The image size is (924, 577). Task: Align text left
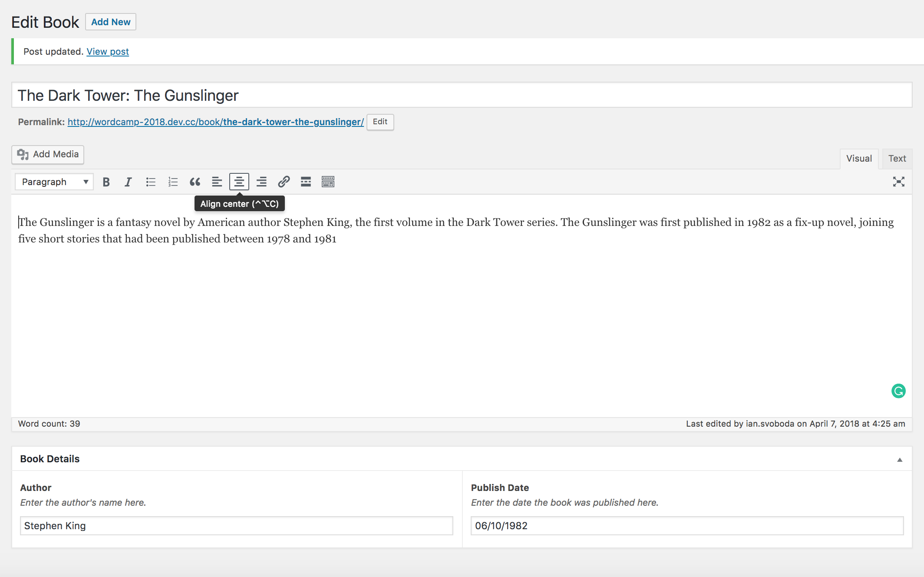(217, 182)
